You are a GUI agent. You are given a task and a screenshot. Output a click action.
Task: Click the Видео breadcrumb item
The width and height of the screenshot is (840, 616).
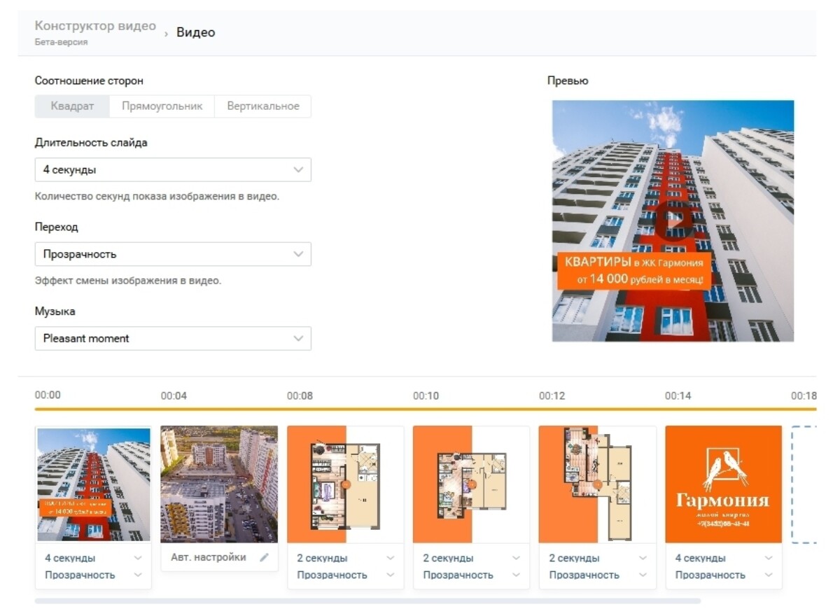click(x=195, y=32)
